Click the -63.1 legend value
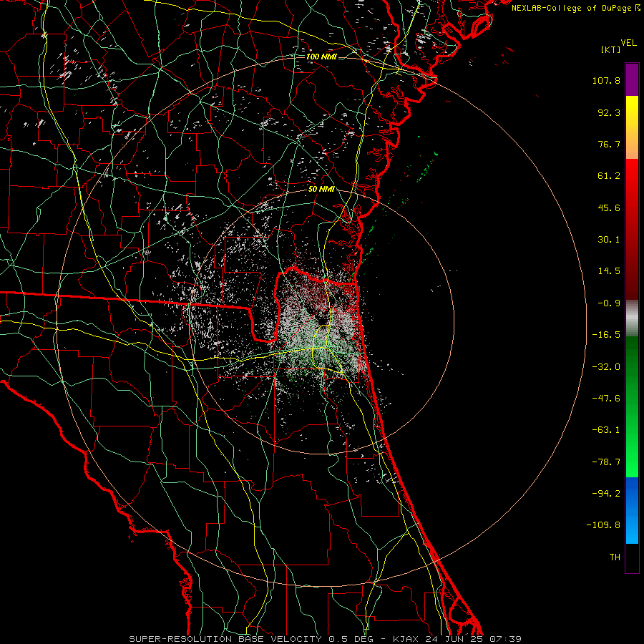644x644 pixels. click(x=606, y=430)
